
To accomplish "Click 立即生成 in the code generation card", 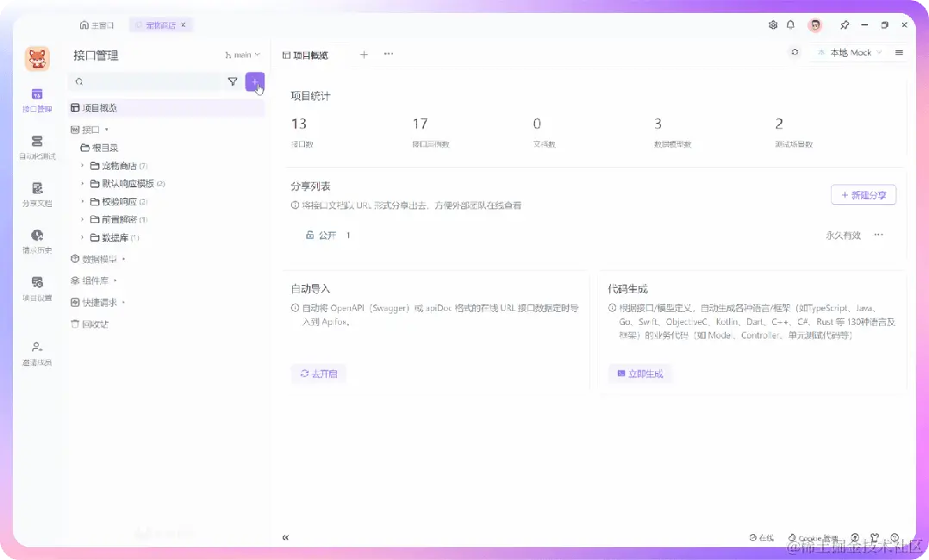I will tap(638, 373).
